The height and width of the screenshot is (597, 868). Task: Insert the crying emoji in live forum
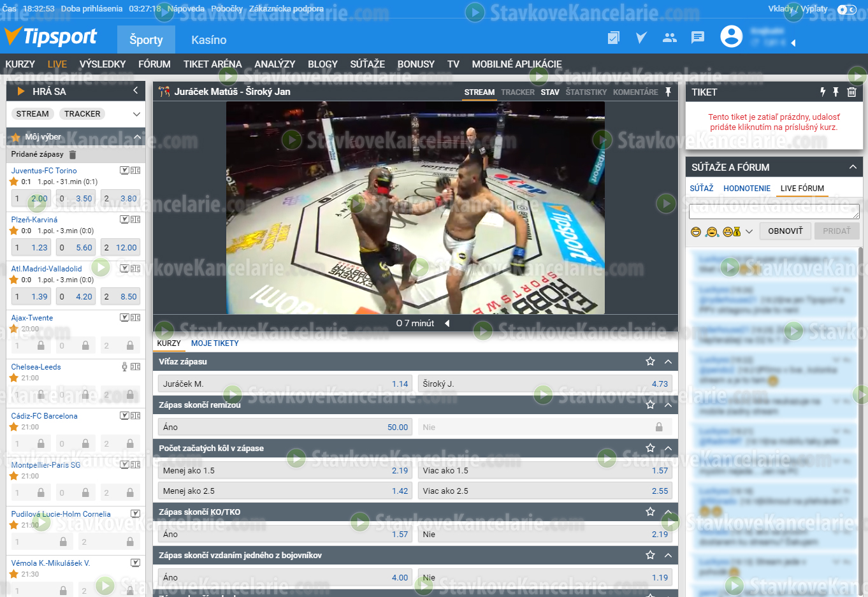click(712, 231)
